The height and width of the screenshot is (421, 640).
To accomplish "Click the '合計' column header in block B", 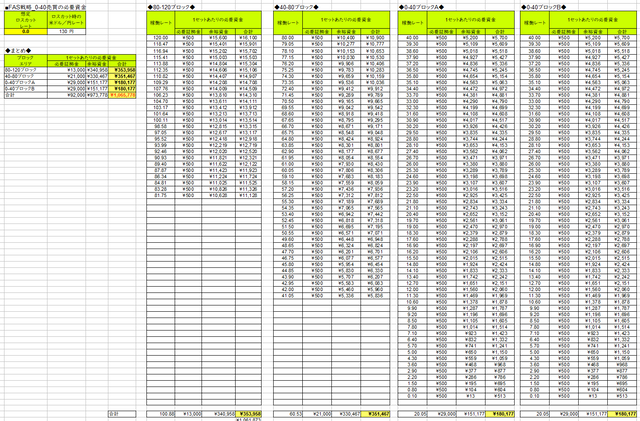I will (622, 31).
